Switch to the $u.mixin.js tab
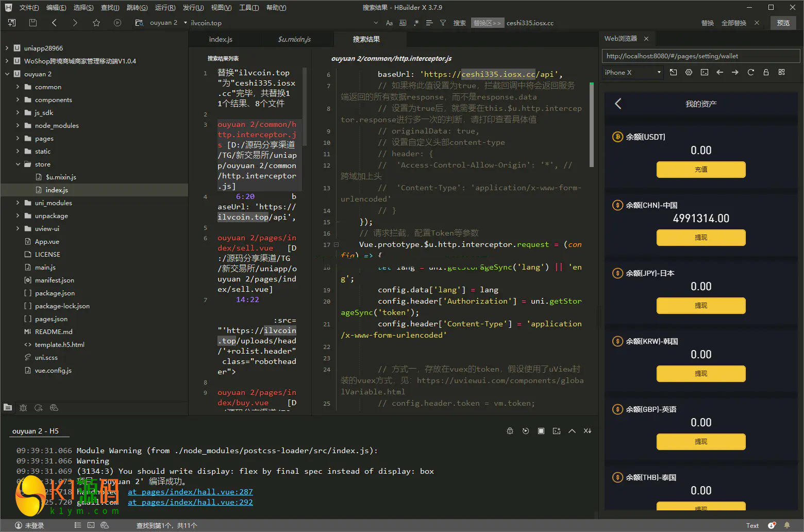The height and width of the screenshot is (532, 804). pos(294,40)
